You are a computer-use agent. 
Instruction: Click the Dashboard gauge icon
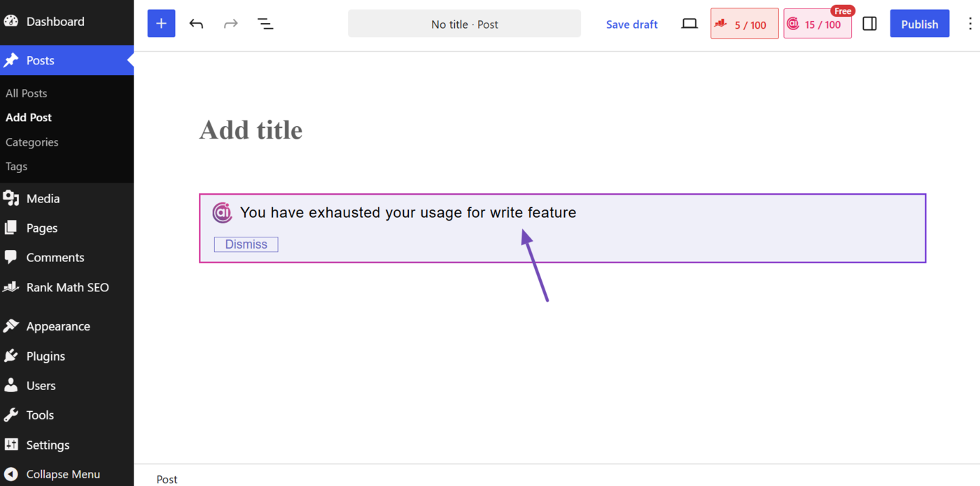click(x=11, y=21)
